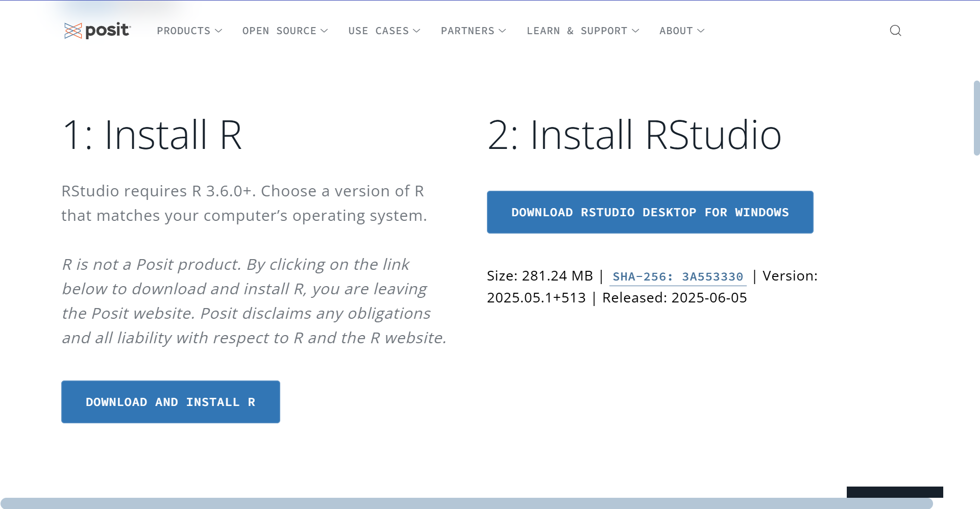Expand the chevron next to Use Cases
Image resolution: width=980 pixels, height=509 pixels.
click(416, 31)
